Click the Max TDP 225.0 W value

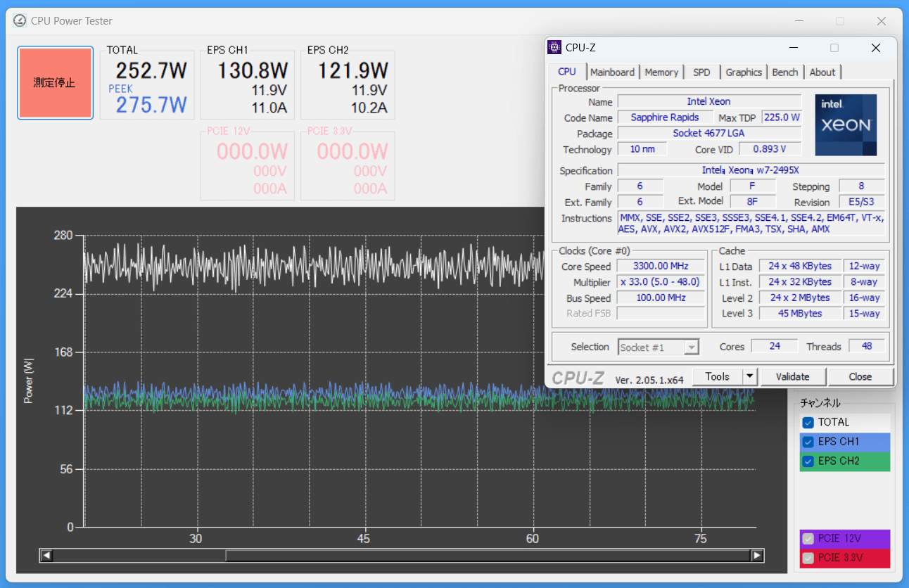coord(782,117)
